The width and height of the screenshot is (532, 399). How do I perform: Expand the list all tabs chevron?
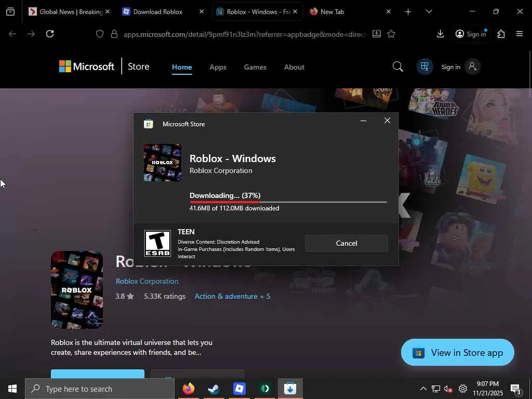tap(429, 11)
